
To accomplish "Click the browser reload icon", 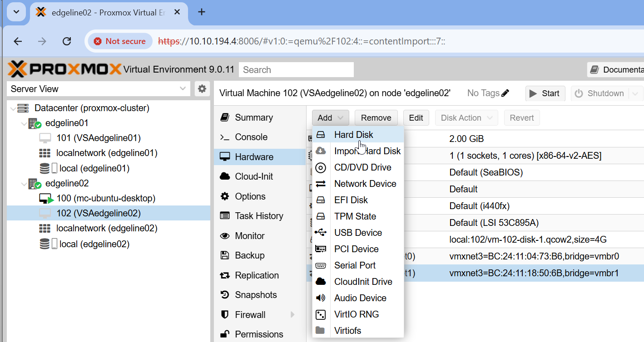I will [67, 41].
